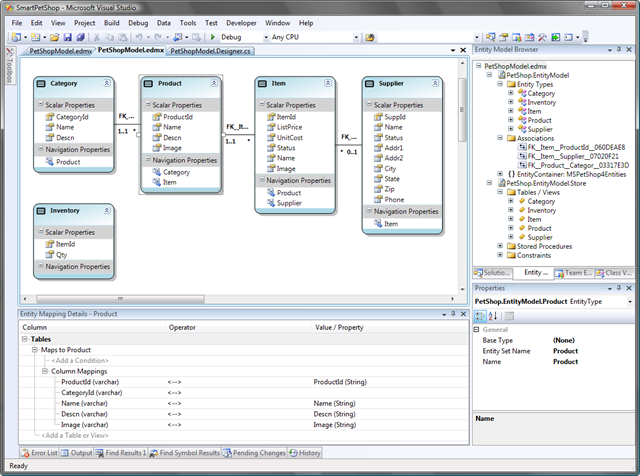Screen dimensions: 640x476
Task: Click the Undo toolbar icon
Action: 139,37
